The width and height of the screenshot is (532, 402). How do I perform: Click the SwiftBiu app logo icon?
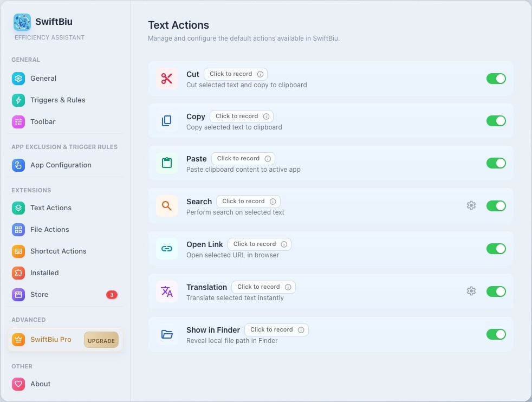(22, 22)
